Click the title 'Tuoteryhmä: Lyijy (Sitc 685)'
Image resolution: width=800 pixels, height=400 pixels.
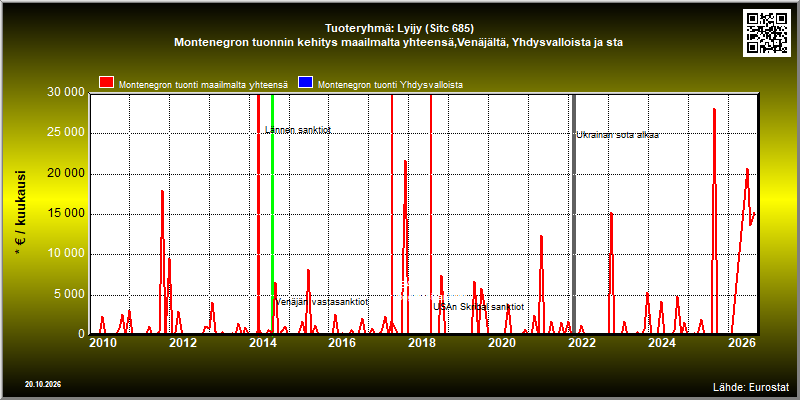pos(400,28)
